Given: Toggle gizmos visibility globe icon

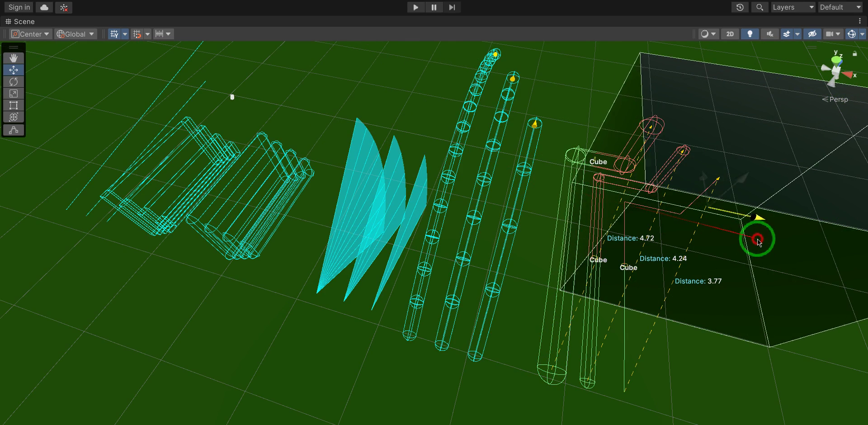Looking at the screenshot, I should click(x=852, y=34).
